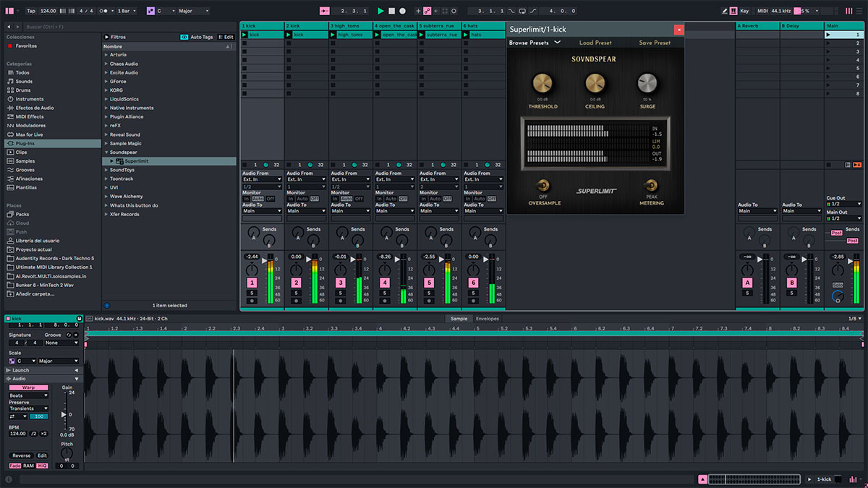The image size is (868, 488).
Task: Launch scene 1 on the Main track
Action: point(828,35)
